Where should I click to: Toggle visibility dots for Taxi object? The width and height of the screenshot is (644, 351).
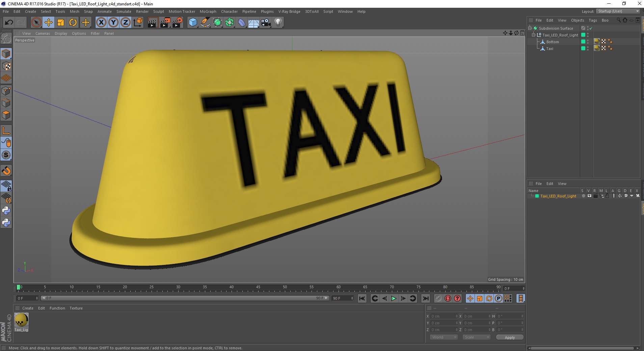tap(588, 48)
